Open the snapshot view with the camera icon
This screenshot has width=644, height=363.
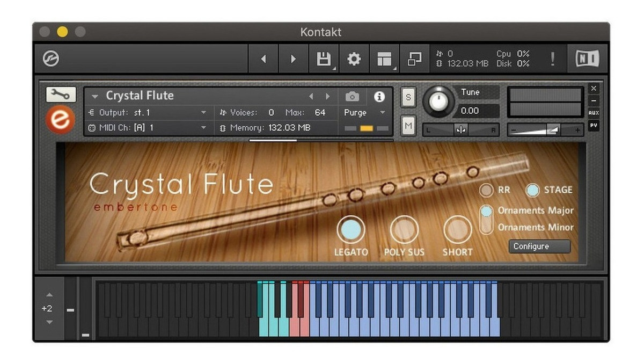click(352, 97)
